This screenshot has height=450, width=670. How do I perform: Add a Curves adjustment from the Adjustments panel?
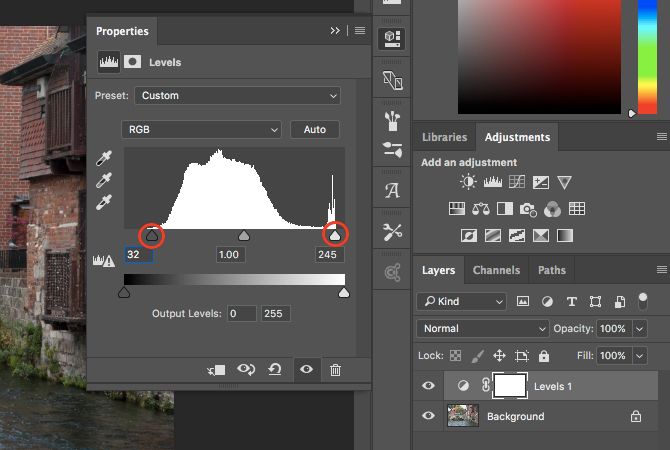(516, 182)
